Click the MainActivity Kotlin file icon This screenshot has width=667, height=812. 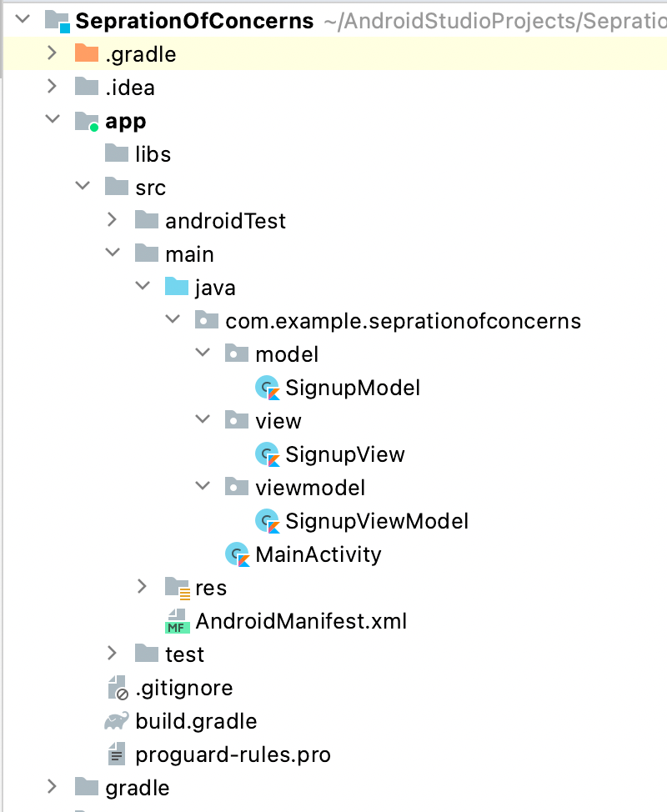point(238,554)
